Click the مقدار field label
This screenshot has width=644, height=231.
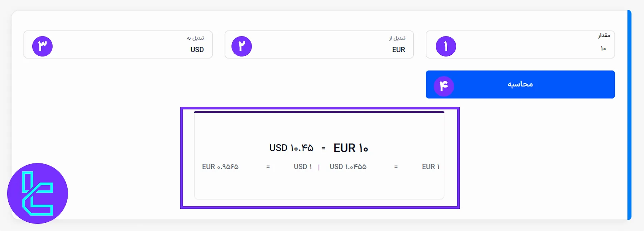point(604,35)
